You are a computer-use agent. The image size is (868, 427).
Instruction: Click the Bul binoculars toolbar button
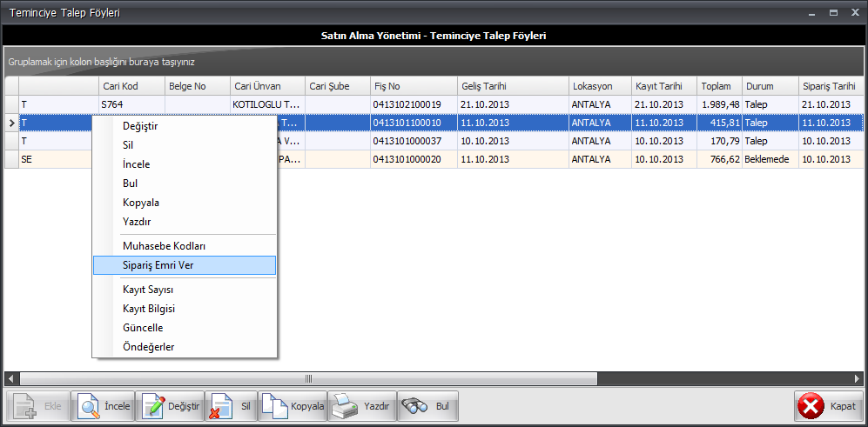coord(427,406)
